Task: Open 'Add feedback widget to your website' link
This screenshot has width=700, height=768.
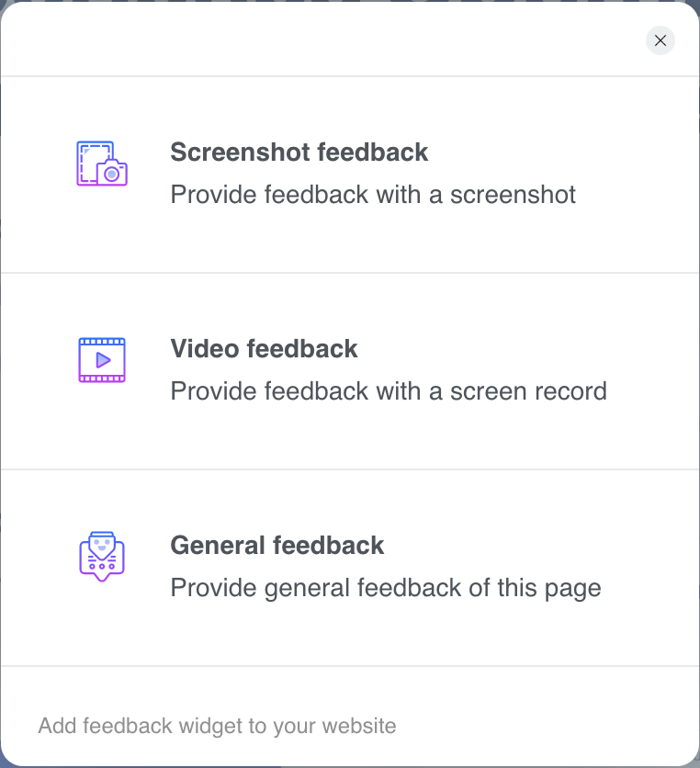Action: point(217,726)
